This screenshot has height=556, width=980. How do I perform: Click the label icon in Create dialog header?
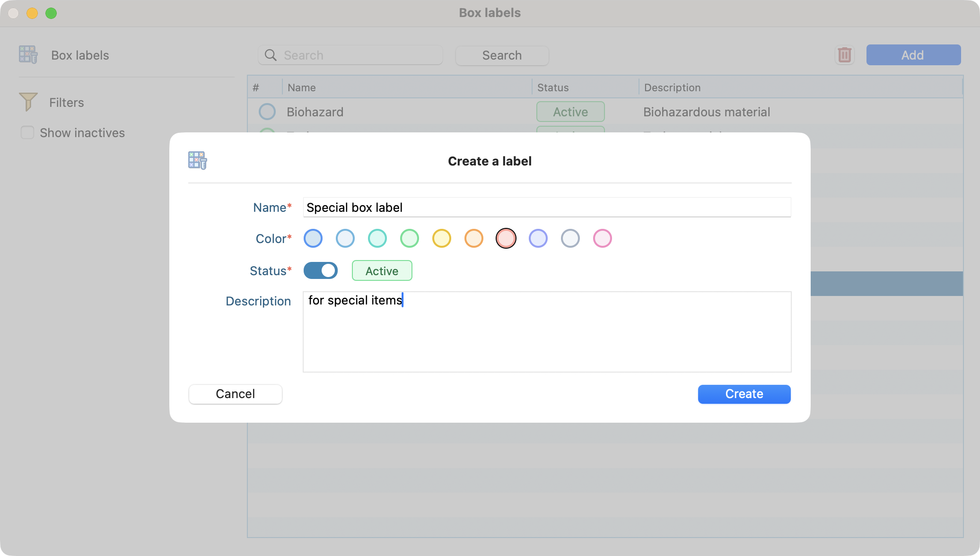tap(197, 161)
